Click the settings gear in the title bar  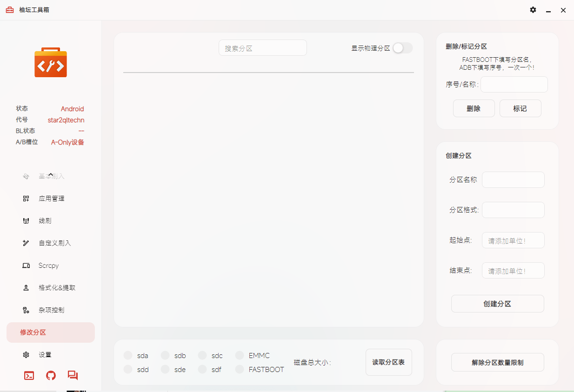[533, 10]
